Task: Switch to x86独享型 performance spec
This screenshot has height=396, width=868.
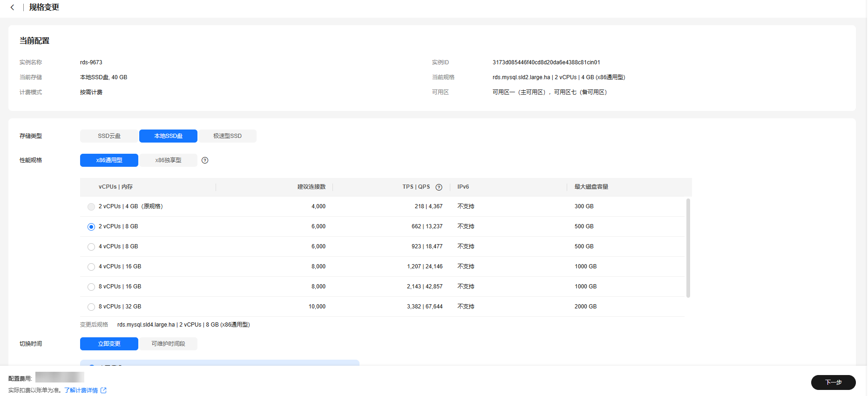Action: point(168,160)
